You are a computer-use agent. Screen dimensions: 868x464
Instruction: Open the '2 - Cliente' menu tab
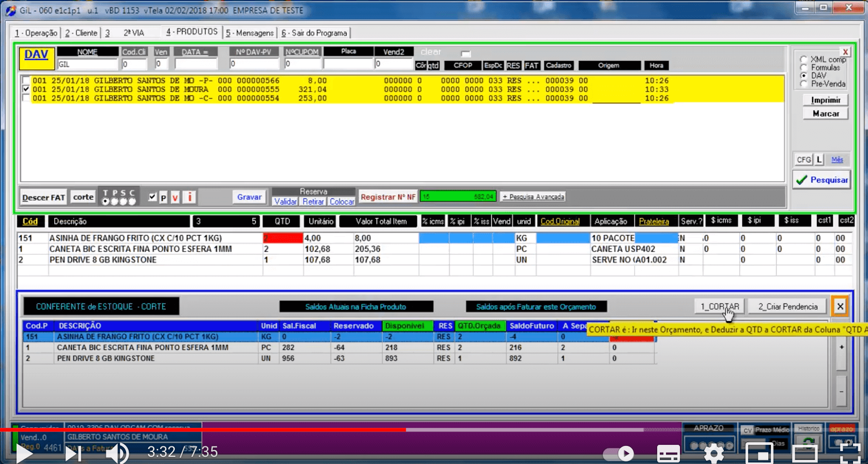click(x=81, y=33)
